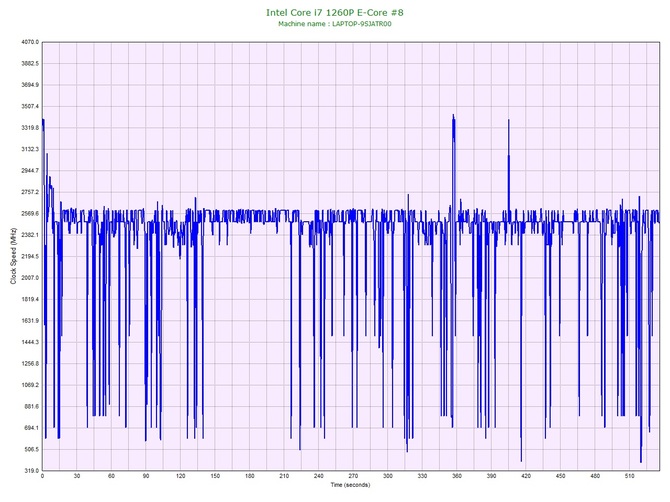The width and height of the screenshot is (670, 502).
Task: Click the 3694.9 y-axis value
Action: tap(30, 85)
